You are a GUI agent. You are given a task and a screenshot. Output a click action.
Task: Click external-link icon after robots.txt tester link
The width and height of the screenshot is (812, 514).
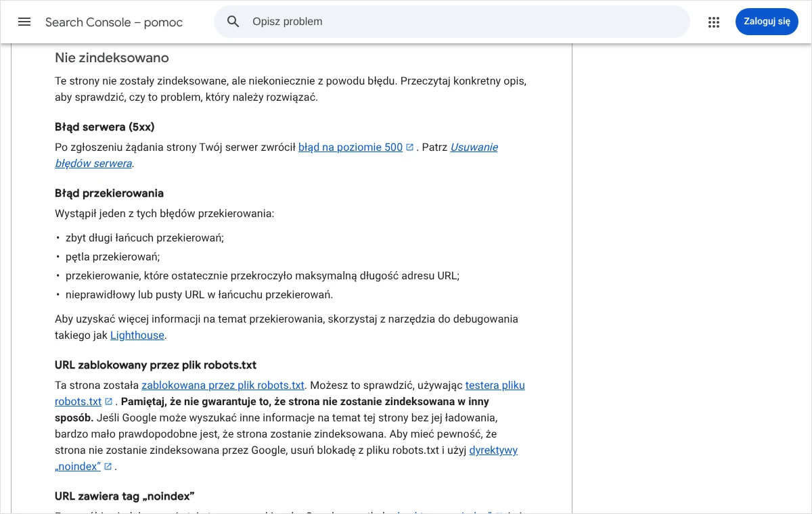(108, 402)
